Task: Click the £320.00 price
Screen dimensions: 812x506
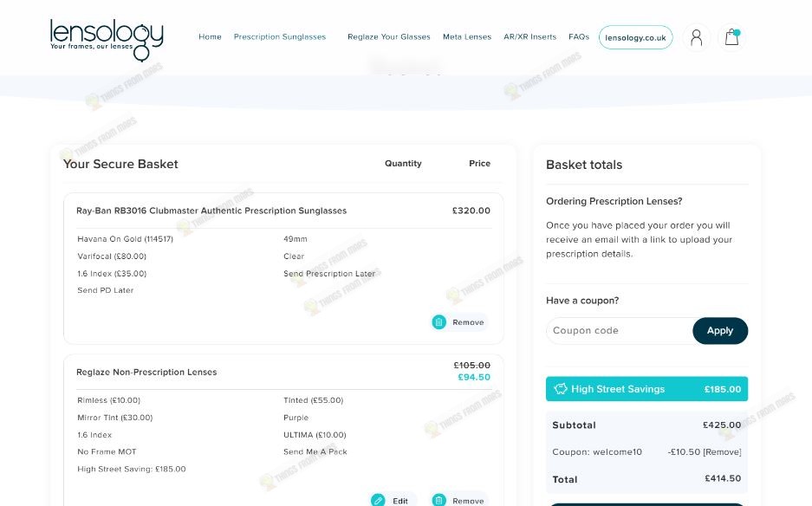Action: [x=471, y=211]
